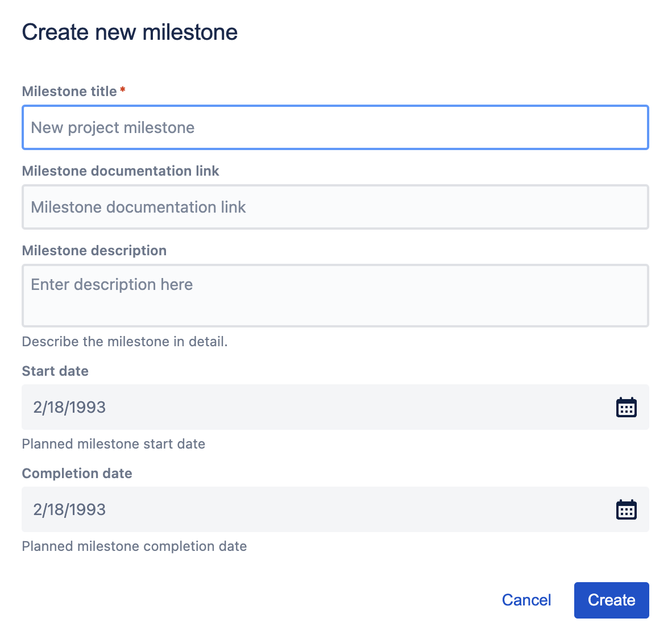The width and height of the screenshot is (672, 639).
Task: Open the Start date calendar picker icon
Action: pyautogui.click(x=626, y=407)
